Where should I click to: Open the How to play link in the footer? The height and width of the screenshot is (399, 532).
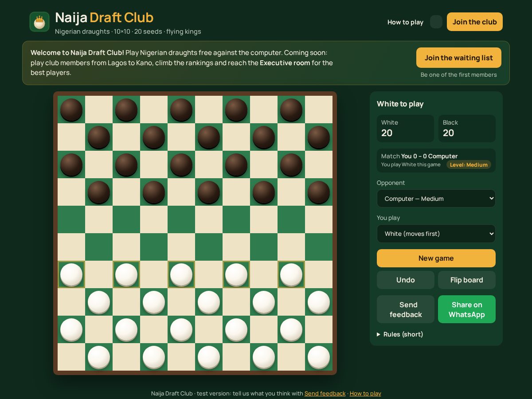pyautogui.click(x=365, y=393)
